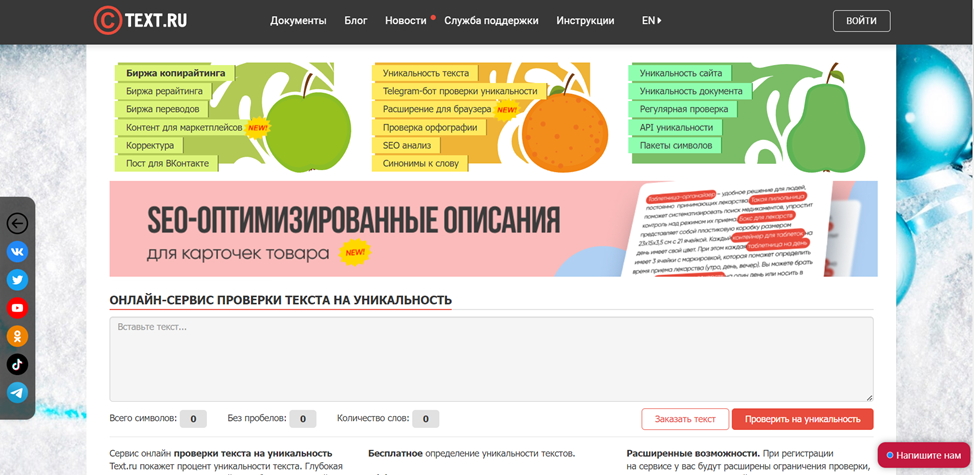
Task: Click the text area resize handle
Action: (x=869, y=398)
